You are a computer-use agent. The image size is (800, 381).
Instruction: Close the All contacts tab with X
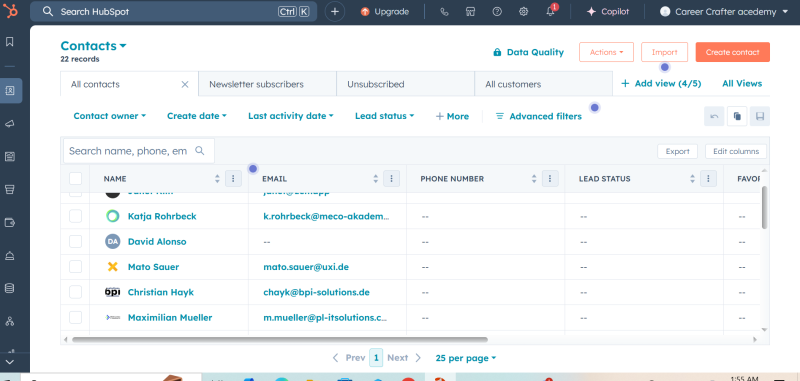pyautogui.click(x=185, y=84)
